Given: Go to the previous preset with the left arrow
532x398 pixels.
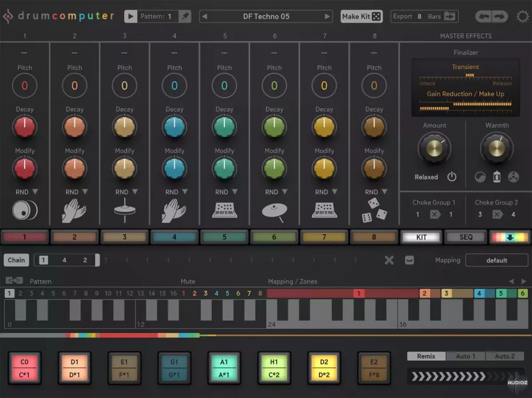Looking at the screenshot, I should click(204, 16).
